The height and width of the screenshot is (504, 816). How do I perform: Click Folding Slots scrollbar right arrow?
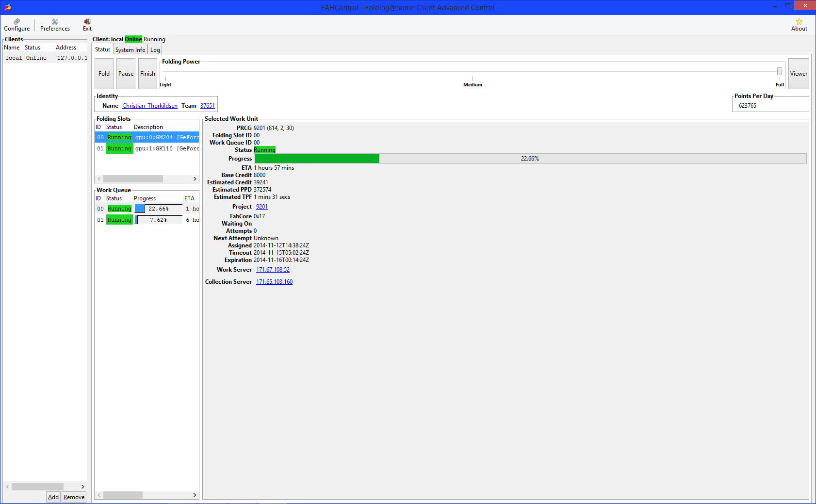(x=195, y=179)
